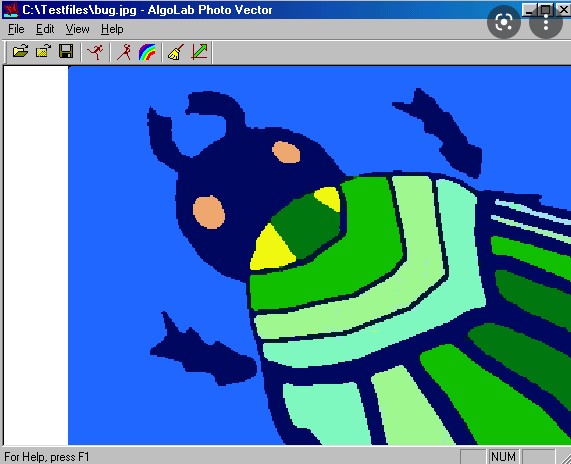Viewport: 571px width, 464px height.
Task: Click the white left margin panel
Action: [x=36, y=255]
